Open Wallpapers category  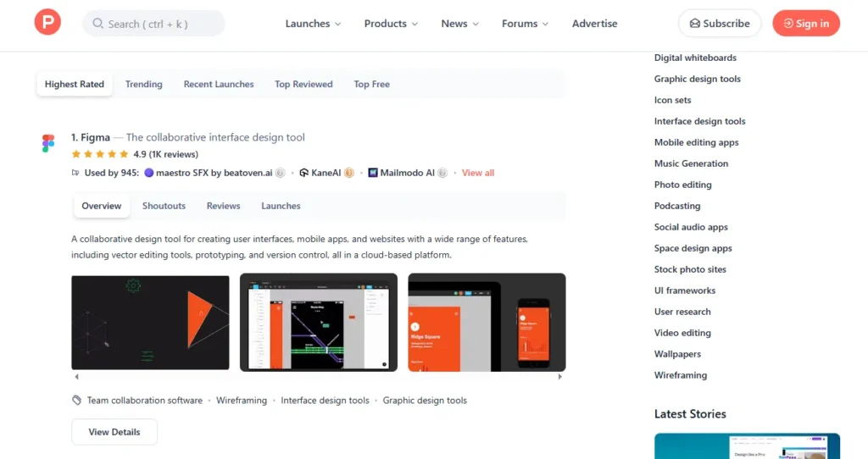pos(677,354)
